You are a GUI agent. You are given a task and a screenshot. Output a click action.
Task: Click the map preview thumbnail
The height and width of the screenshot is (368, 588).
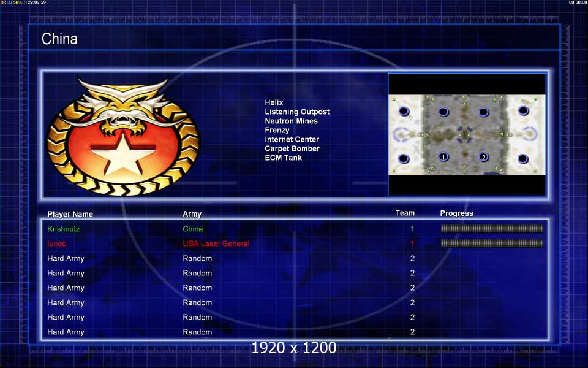pos(467,134)
